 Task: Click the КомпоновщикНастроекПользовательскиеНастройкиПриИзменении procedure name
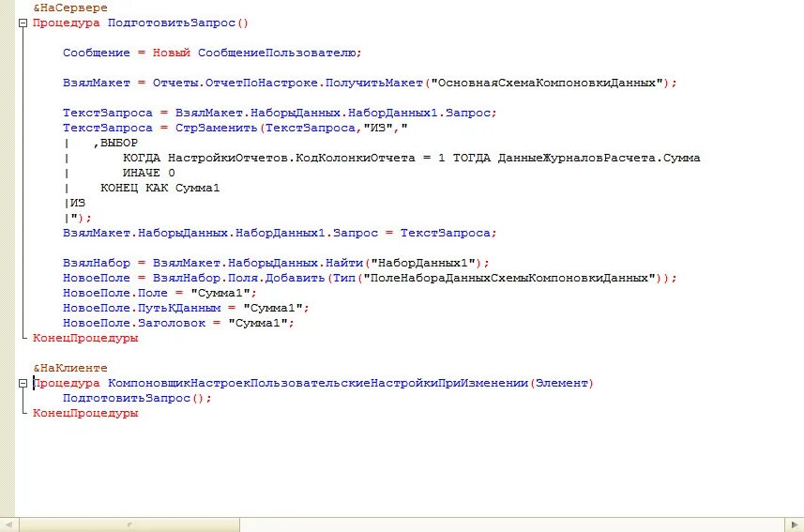pyautogui.click(x=318, y=383)
